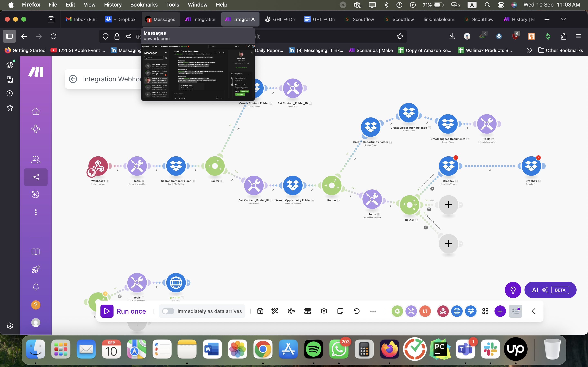
Task: Select the HTTP globe app shortcut
Action: click(x=457, y=311)
